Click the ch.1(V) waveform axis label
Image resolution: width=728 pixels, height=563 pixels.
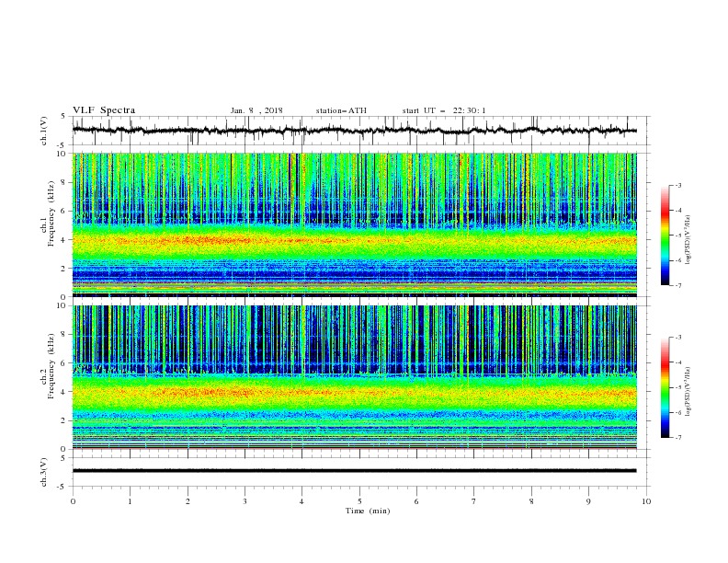pyautogui.click(x=44, y=131)
